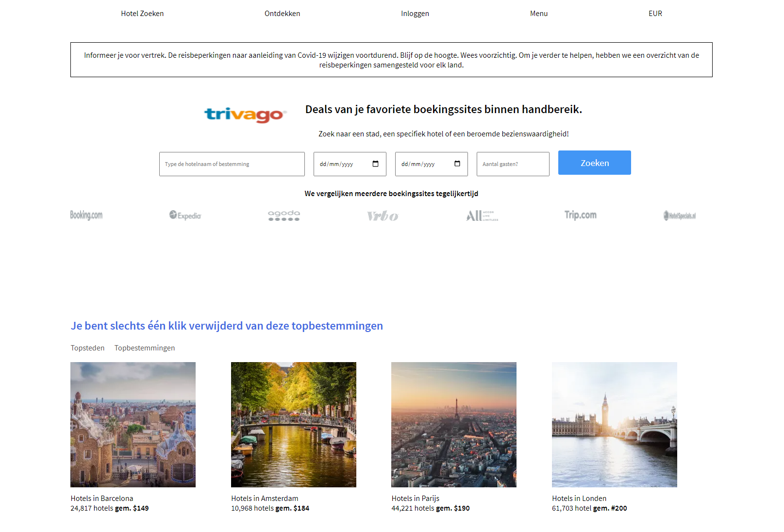
Task: Open the check-out date picker
Action: pyautogui.click(x=431, y=164)
